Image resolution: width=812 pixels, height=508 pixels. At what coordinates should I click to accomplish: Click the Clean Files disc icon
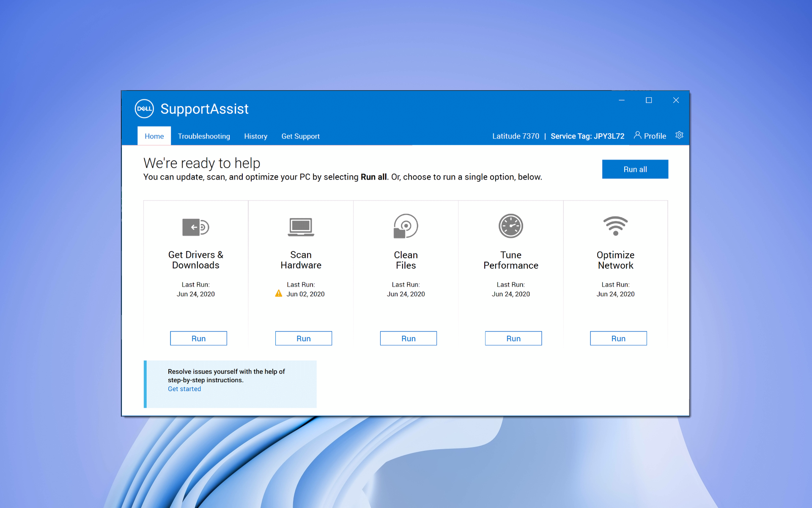pos(406,226)
